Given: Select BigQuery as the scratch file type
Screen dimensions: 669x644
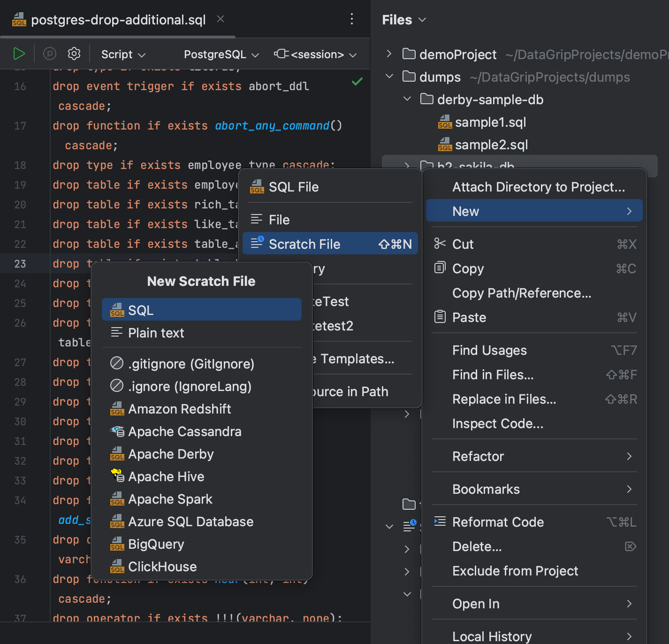Looking at the screenshot, I should (156, 544).
